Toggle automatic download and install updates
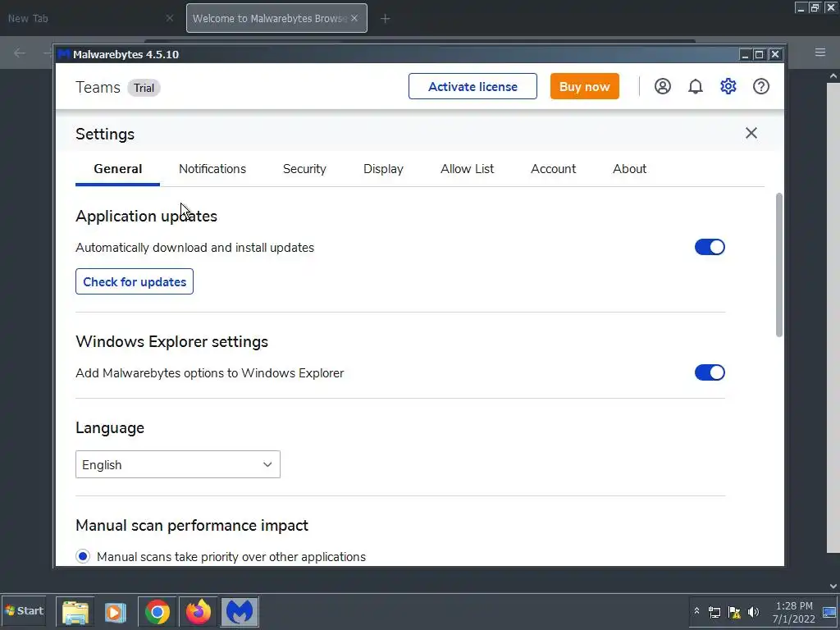 point(710,247)
